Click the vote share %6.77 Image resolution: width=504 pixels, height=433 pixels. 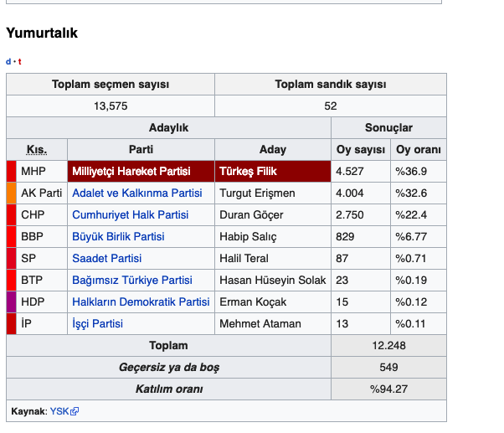411,236
